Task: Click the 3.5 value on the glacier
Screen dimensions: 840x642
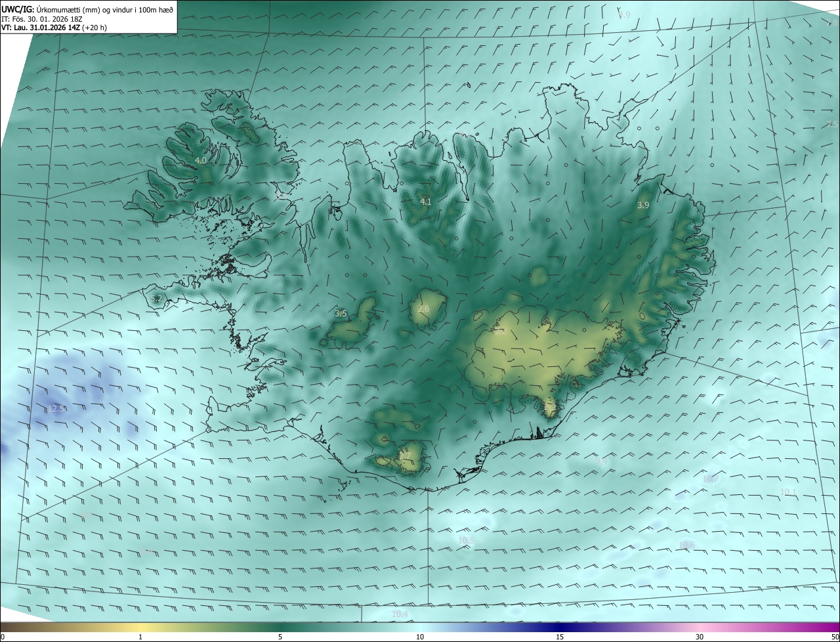Action: click(341, 314)
